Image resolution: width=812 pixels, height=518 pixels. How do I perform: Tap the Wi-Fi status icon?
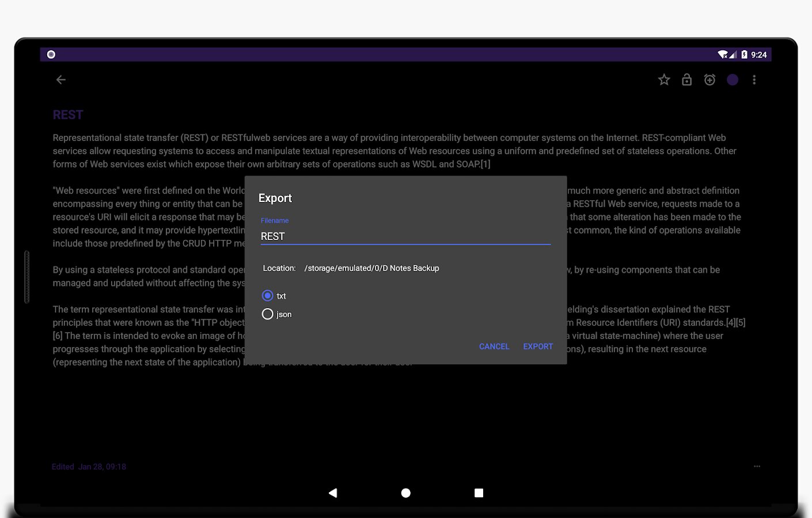pos(723,55)
